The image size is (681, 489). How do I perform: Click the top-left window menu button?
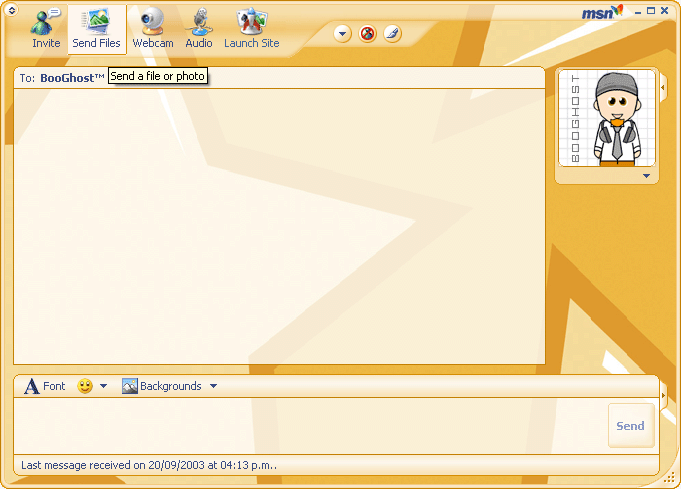coord(11,11)
